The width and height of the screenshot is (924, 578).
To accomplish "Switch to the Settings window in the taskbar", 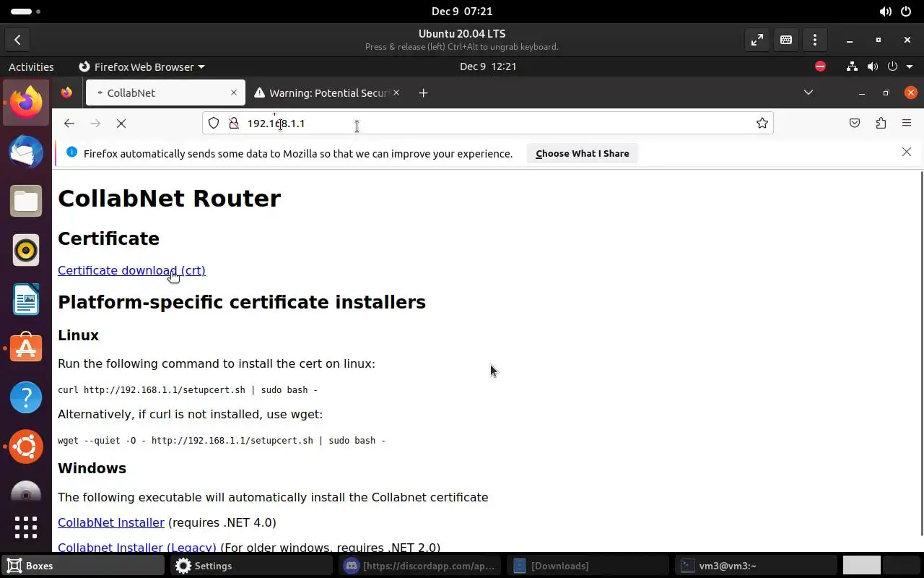I will pos(253,566).
